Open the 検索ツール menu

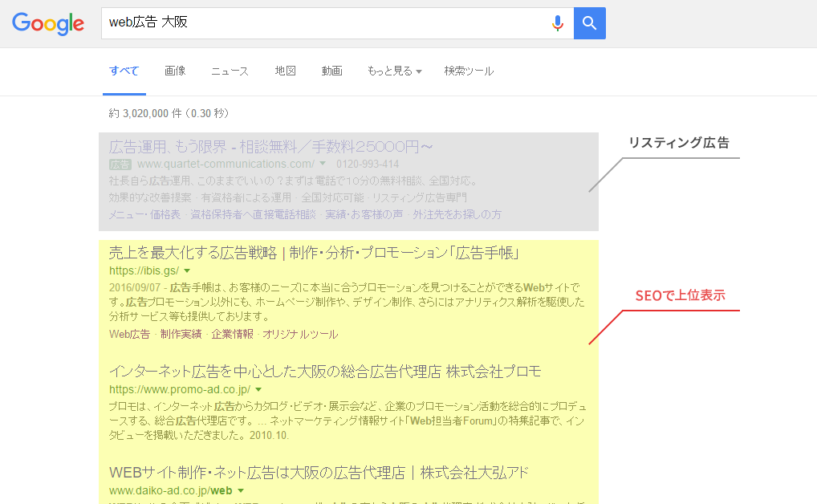click(468, 71)
